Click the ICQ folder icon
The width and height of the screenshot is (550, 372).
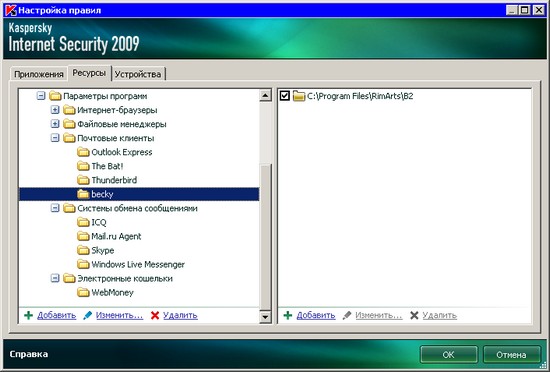pos(83,222)
